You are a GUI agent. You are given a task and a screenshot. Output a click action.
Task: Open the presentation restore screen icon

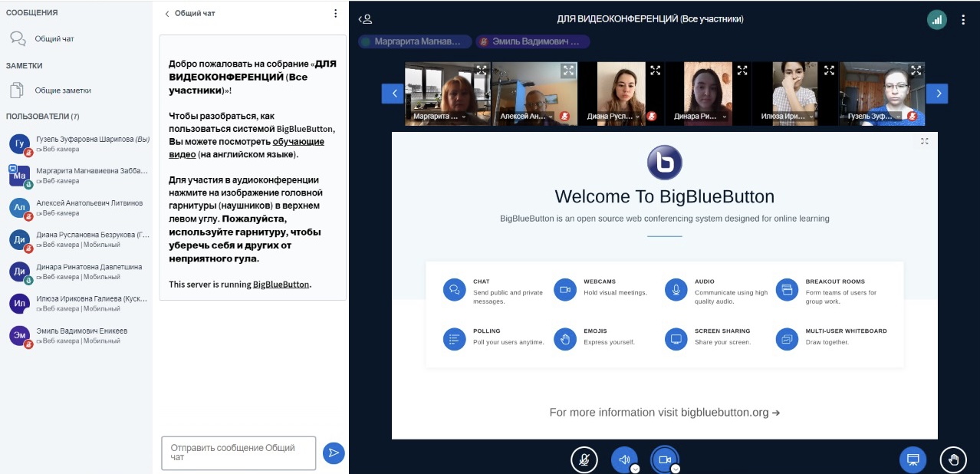click(913, 459)
